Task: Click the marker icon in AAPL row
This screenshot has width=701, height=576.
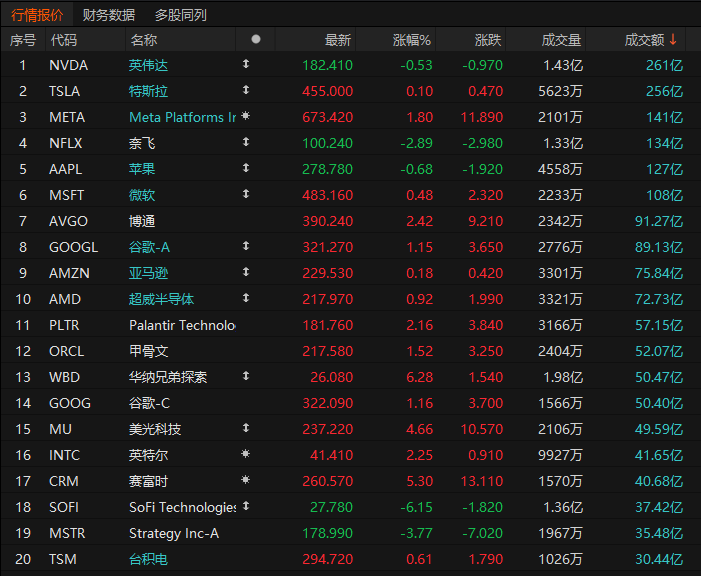Action: click(x=245, y=168)
